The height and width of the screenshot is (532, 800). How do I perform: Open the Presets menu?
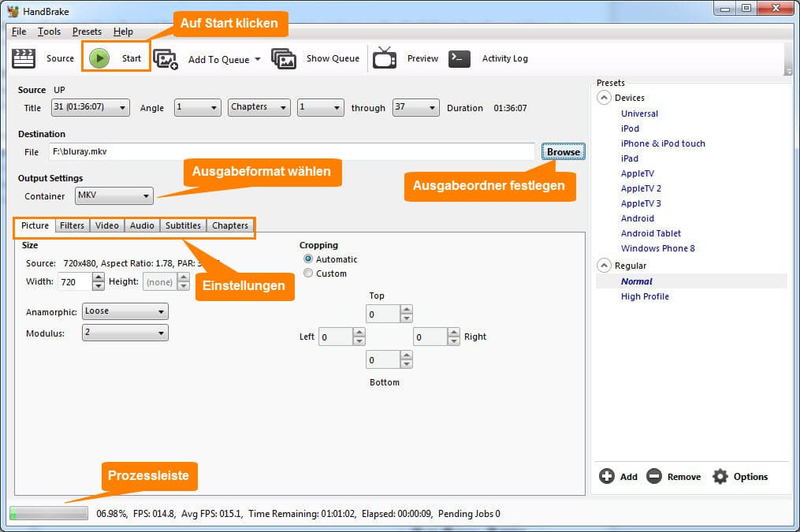click(x=87, y=32)
